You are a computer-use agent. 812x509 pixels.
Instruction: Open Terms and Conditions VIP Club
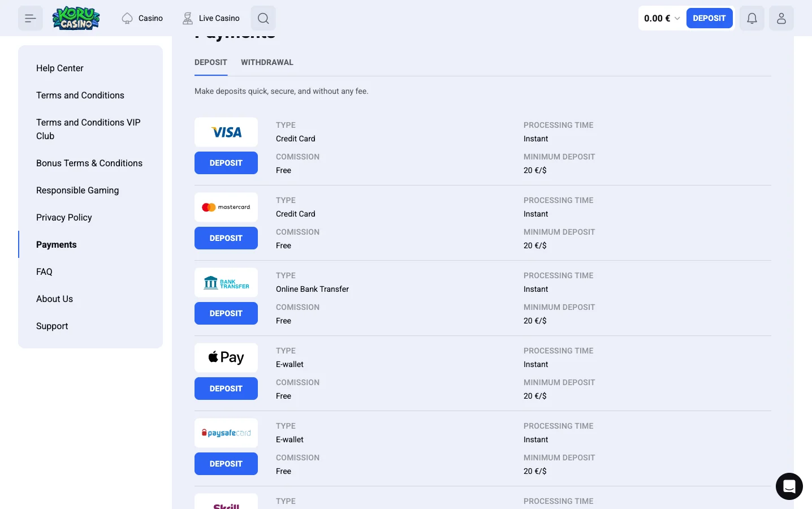88,129
